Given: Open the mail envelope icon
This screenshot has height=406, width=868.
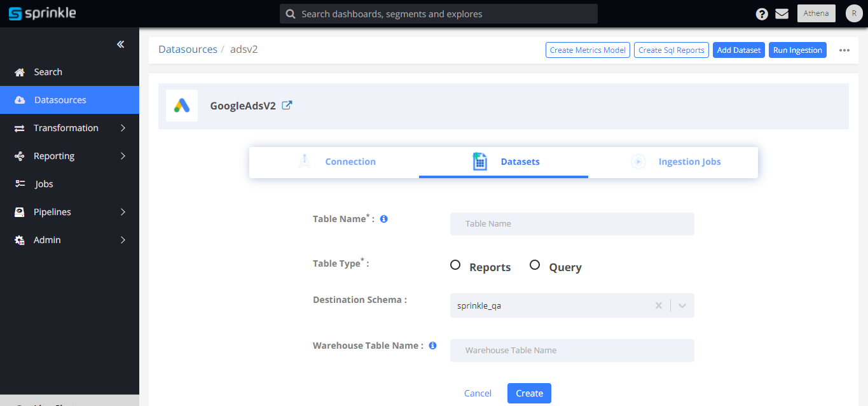Looking at the screenshot, I should 782,14.
